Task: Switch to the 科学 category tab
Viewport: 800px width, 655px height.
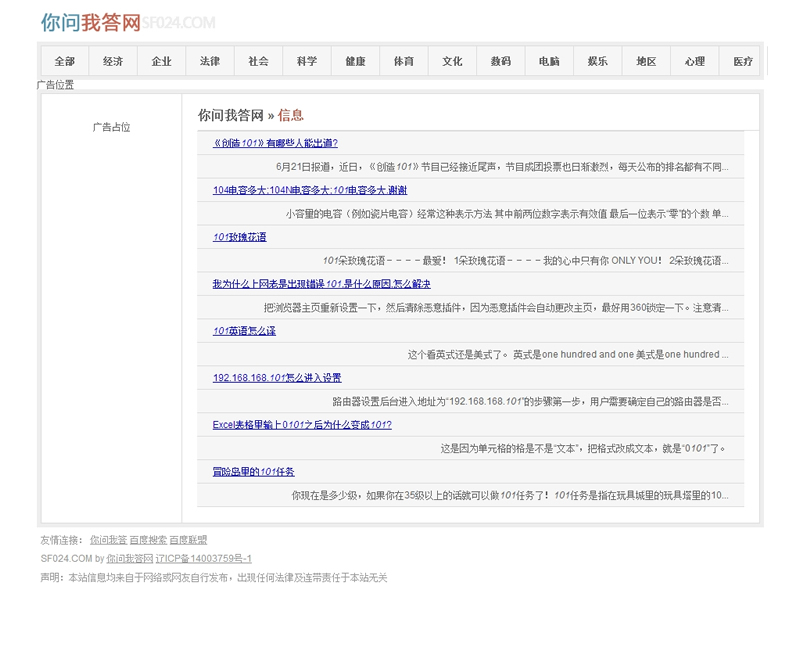Action: click(307, 61)
